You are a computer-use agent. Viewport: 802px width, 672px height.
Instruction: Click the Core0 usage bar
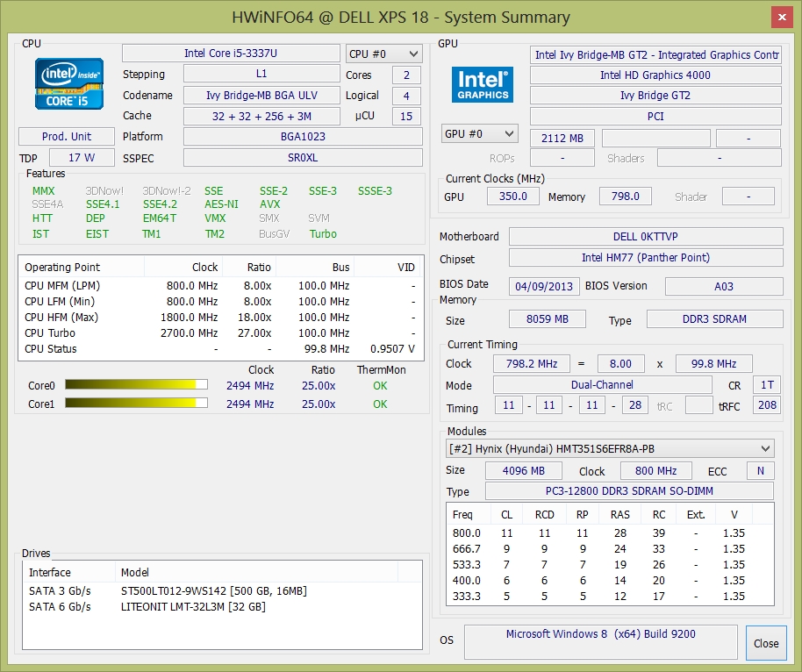(x=136, y=384)
